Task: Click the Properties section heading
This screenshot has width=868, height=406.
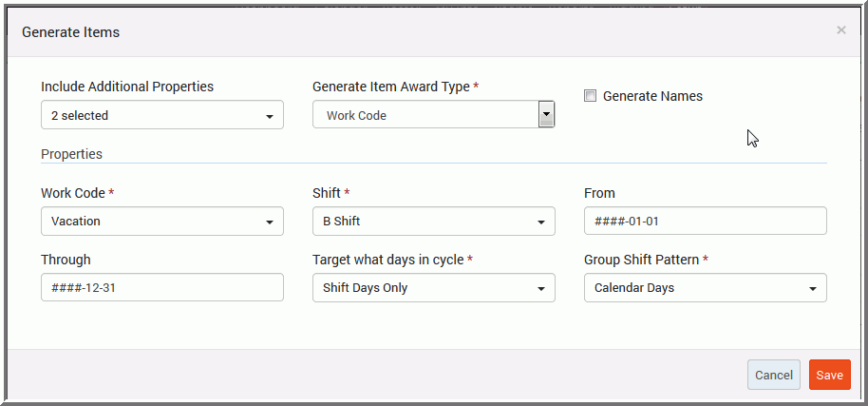Action: tap(71, 154)
